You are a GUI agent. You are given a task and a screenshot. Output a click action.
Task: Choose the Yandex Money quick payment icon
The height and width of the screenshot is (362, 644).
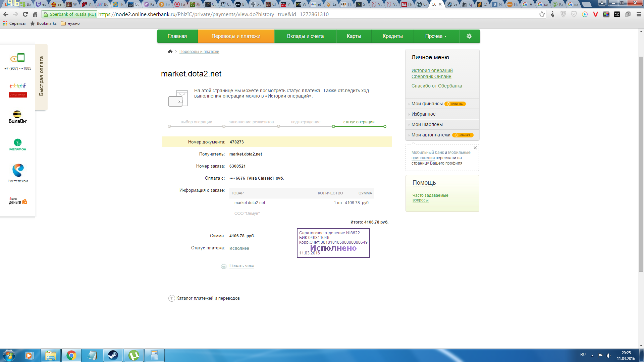[x=18, y=201]
